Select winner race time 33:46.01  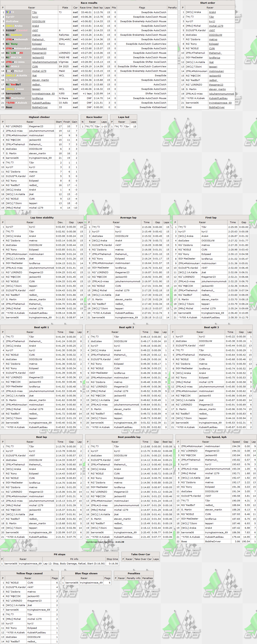[86, 12]
